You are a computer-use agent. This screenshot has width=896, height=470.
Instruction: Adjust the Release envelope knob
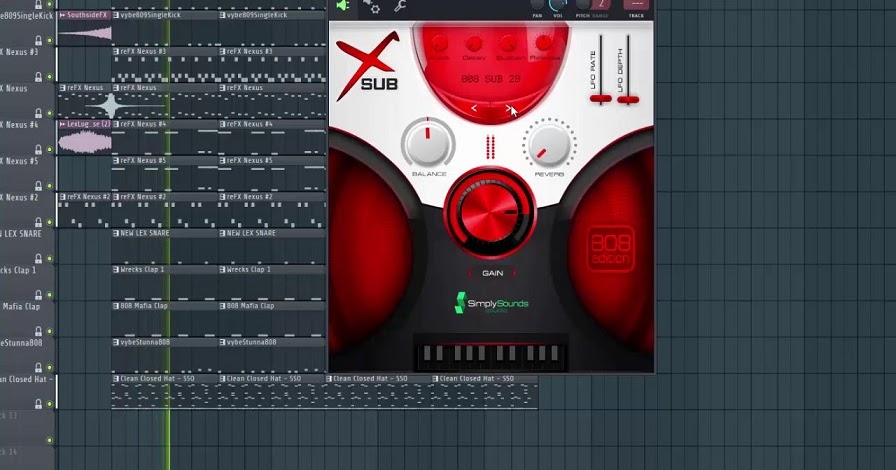pyautogui.click(x=543, y=43)
